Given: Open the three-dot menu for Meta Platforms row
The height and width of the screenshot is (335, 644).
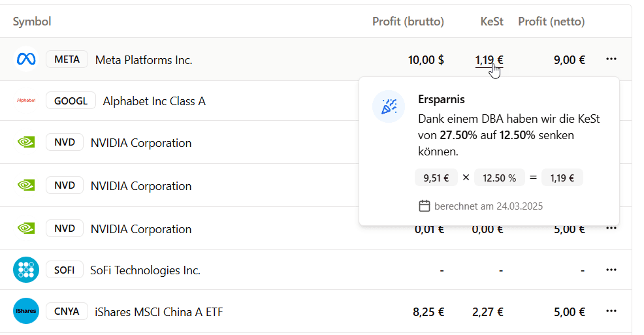Looking at the screenshot, I should (611, 59).
